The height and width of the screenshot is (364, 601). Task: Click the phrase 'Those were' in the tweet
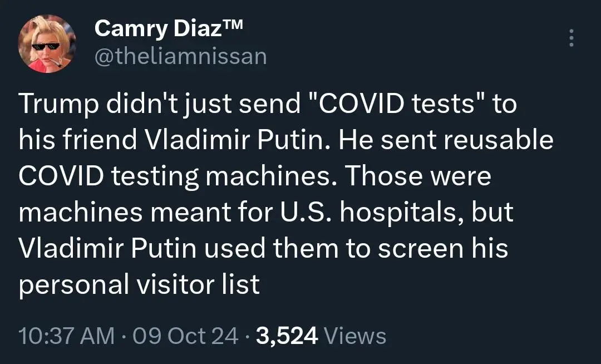point(418,176)
